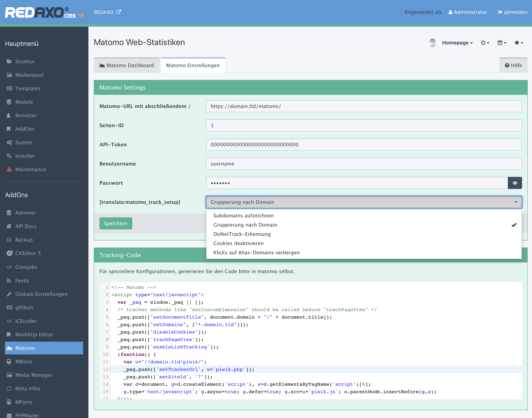This screenshot has height=418, width=532.
Task: Select DoNotTrack-Erkennung option
Action: pyautogui.click(x=242, y=234)
